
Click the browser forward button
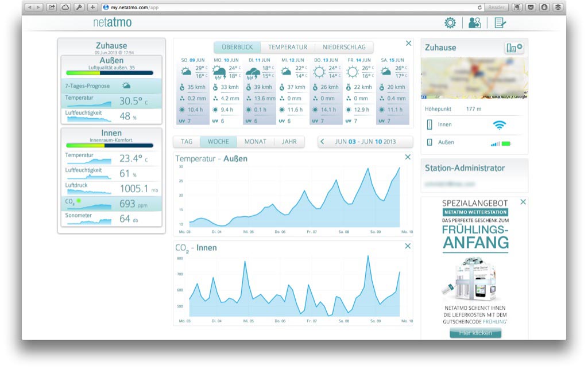coord(38,7)
